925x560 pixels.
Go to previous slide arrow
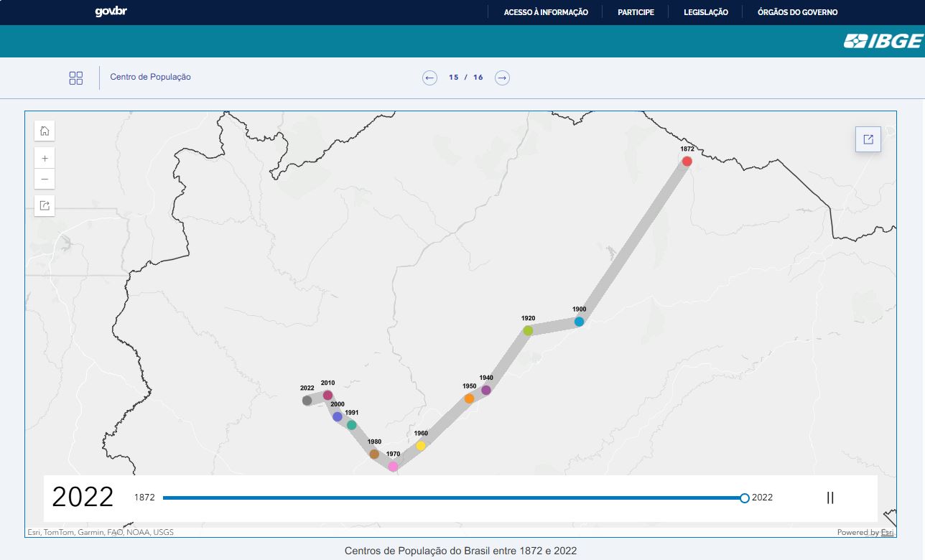click(429, 78)
